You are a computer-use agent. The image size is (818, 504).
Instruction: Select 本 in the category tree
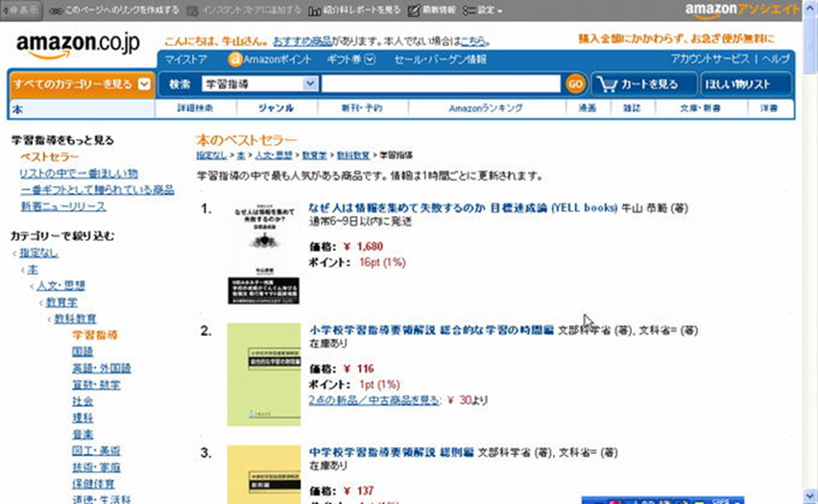33,270
